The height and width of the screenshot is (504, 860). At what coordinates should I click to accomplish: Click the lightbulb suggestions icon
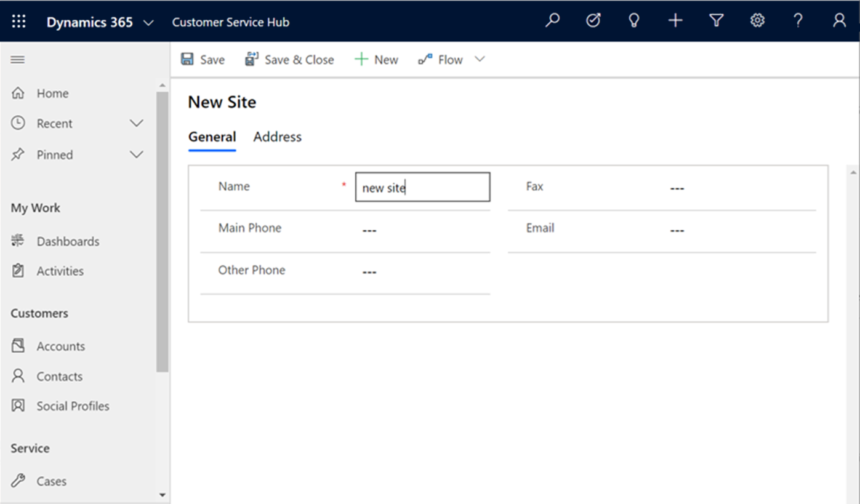pos(634,20)
